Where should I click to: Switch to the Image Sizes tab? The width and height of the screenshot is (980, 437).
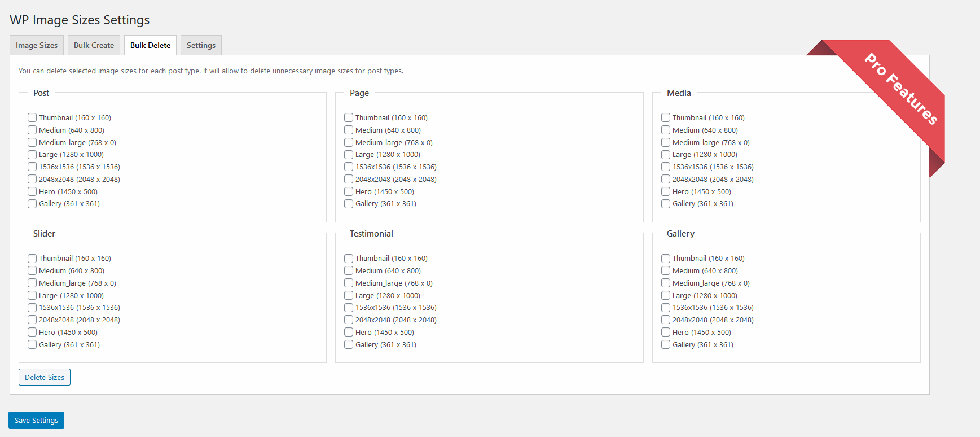37,45
